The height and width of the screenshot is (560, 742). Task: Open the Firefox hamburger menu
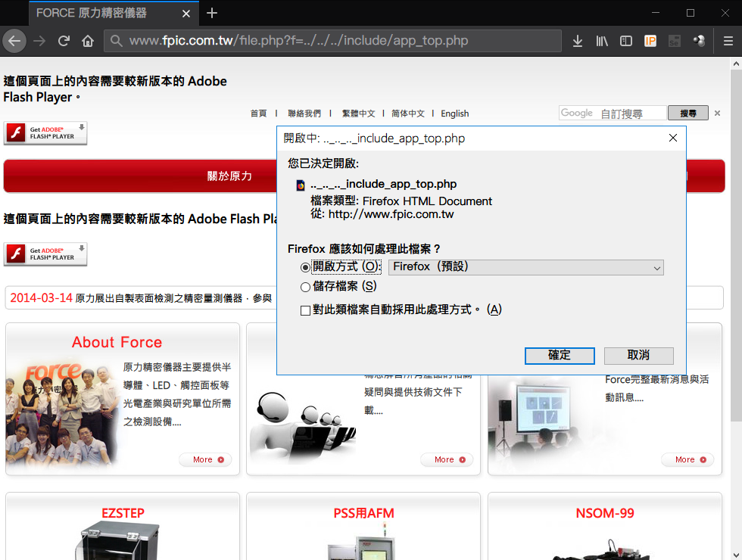[x=728, y=41]
